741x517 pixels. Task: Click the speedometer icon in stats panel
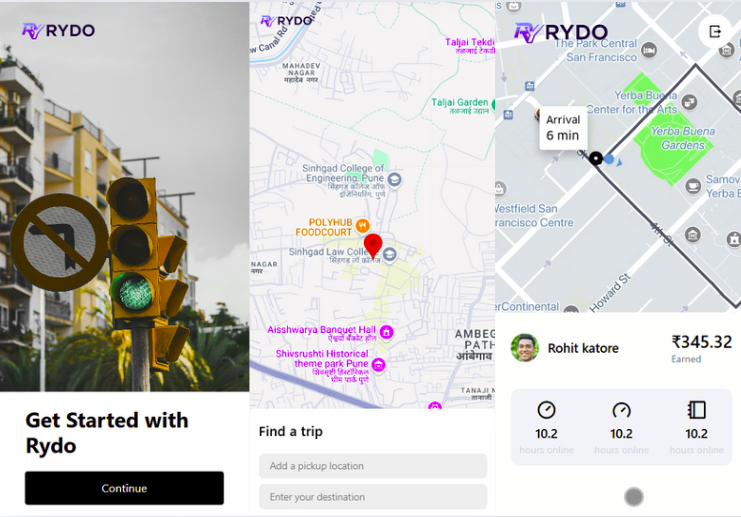pos(621,410)
